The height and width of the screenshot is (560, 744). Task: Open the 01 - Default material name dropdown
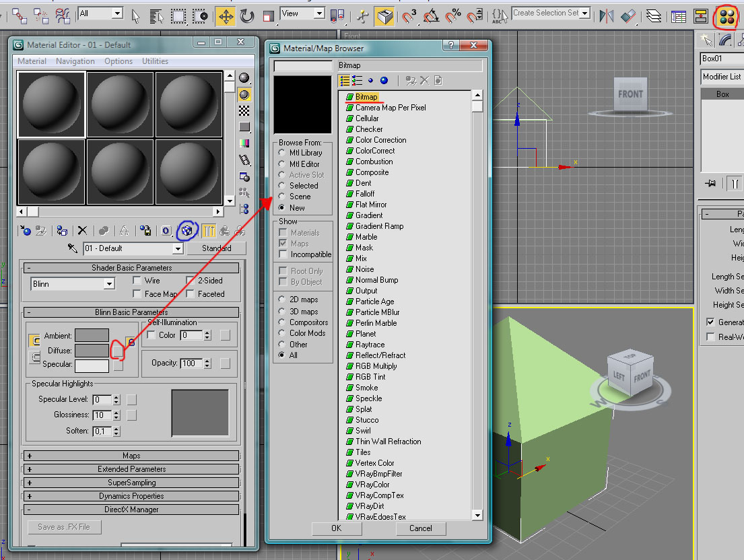point(178,249)
